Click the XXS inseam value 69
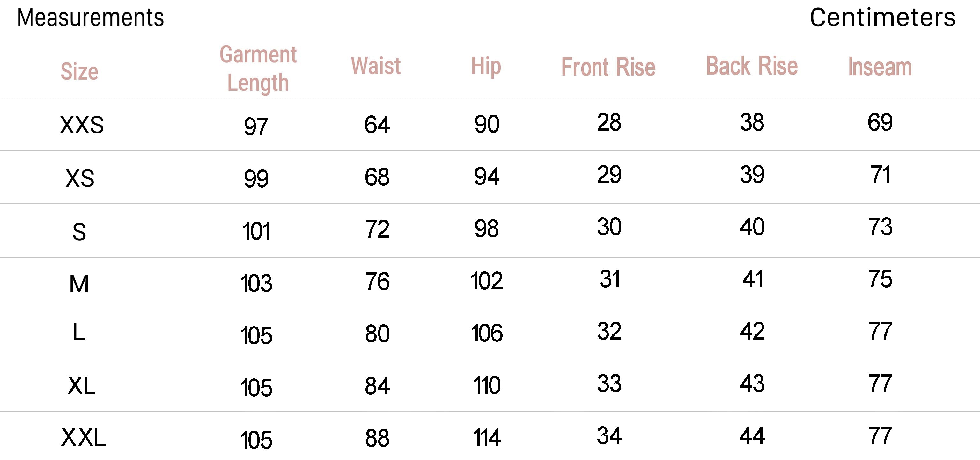 tap(880, 122)
